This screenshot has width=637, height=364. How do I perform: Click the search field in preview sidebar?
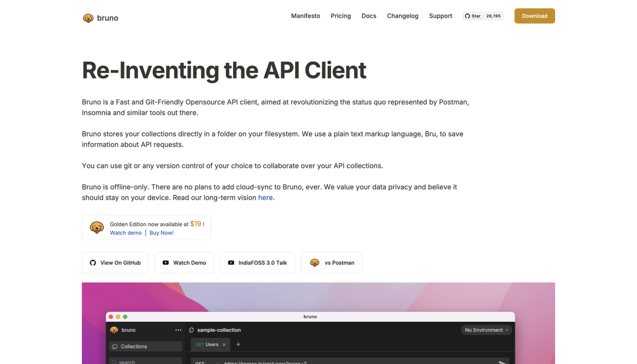(x=145, y=361)
